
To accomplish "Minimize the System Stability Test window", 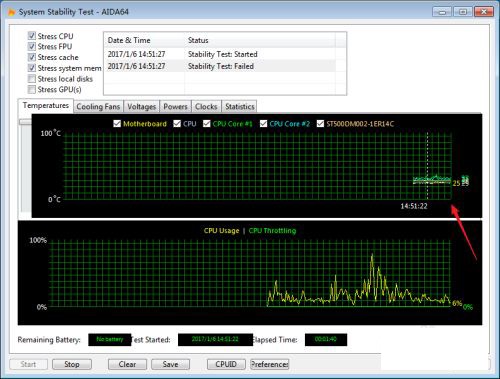I will click(442, 12).
